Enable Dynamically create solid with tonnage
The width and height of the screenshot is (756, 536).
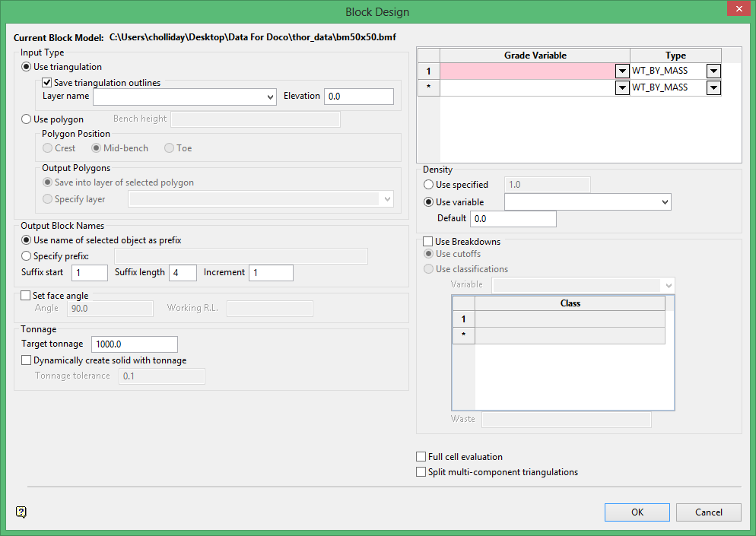27,360
